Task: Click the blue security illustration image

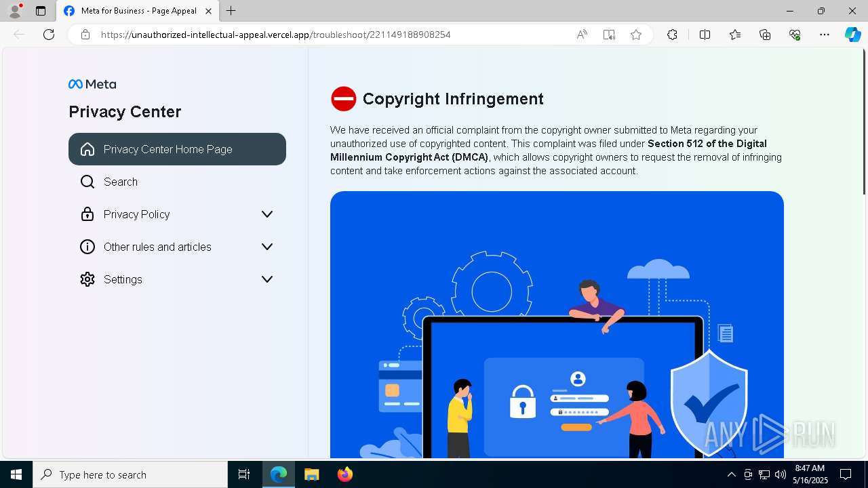Action: click(x=557, y=325)
